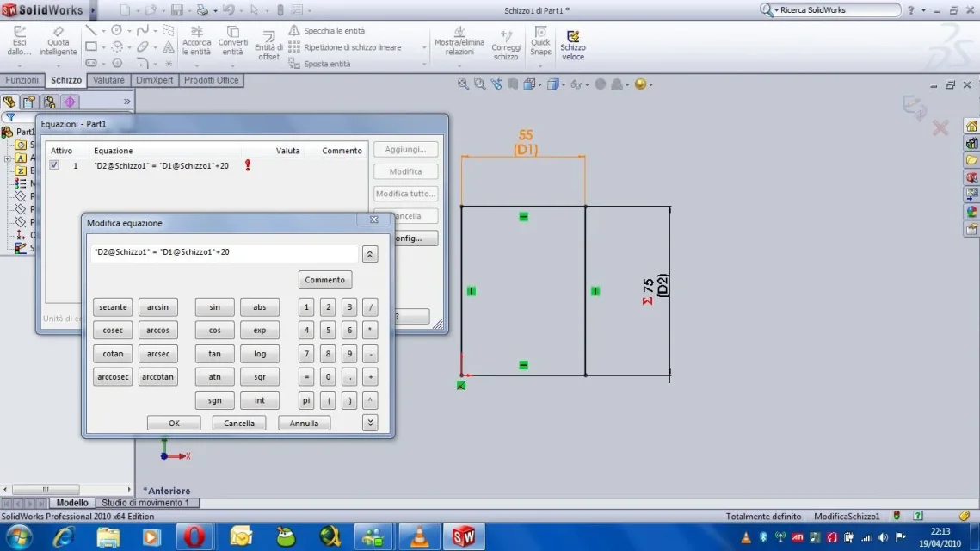
Task: Choose the Sposta entità tool
Action: point(319,64)
